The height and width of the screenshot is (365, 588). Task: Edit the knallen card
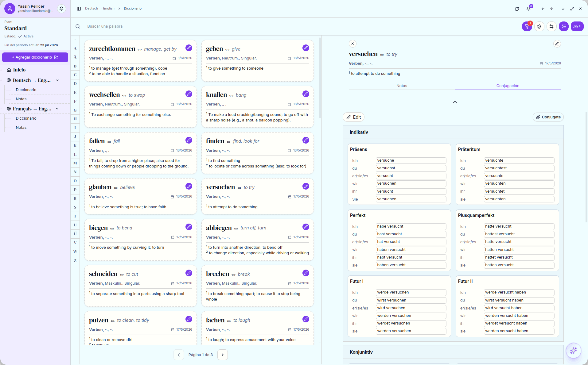pos(306,94)
